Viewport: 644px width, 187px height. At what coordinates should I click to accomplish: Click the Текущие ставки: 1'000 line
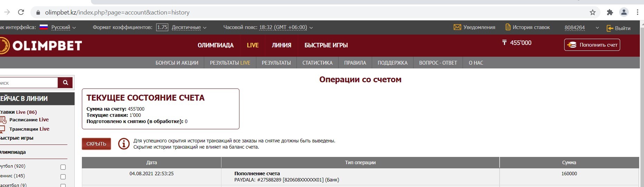click(x=114, y=115)
